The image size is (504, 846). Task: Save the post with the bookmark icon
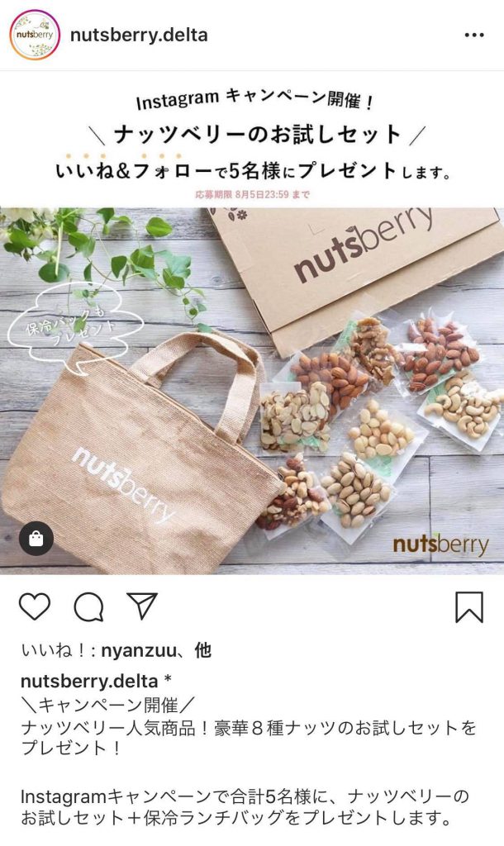tap(469, 607)
